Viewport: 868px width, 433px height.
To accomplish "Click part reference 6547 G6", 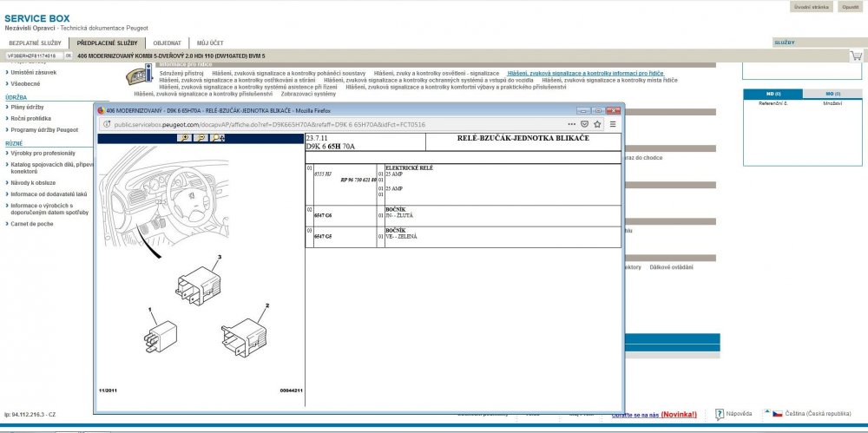I will tap(323, 215).
